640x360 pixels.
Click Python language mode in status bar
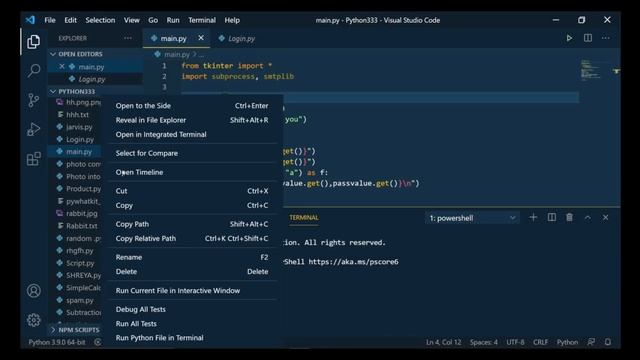click(x=567, y=342)
